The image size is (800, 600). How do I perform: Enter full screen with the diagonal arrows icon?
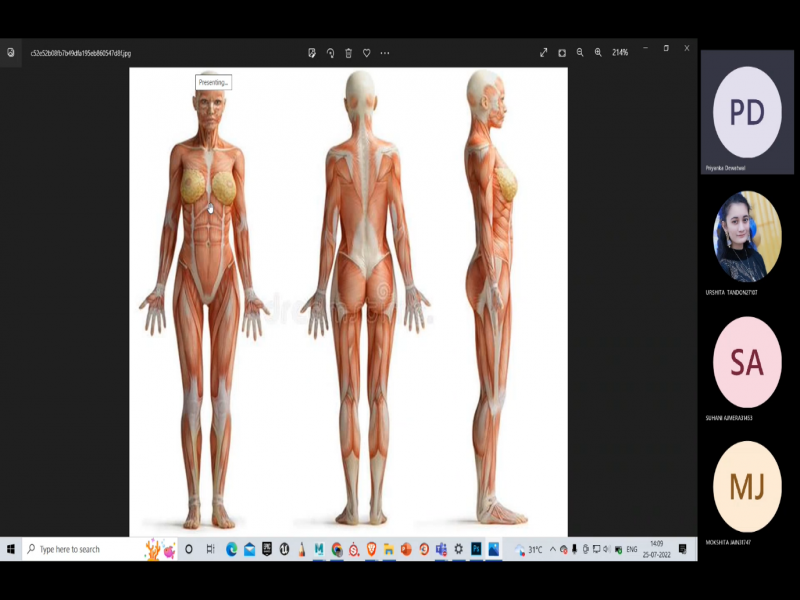[x=543, y=52]
